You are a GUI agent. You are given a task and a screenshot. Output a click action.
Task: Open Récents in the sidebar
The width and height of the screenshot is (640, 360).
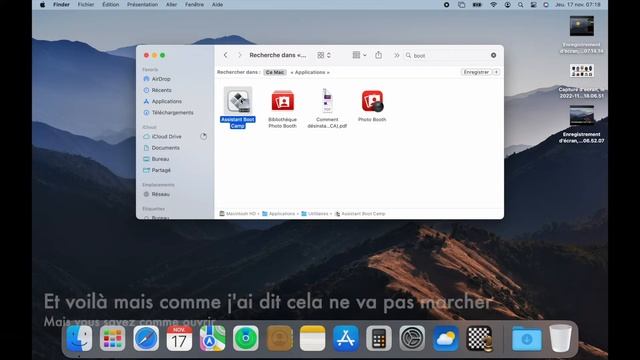click(x=161, y=90)
